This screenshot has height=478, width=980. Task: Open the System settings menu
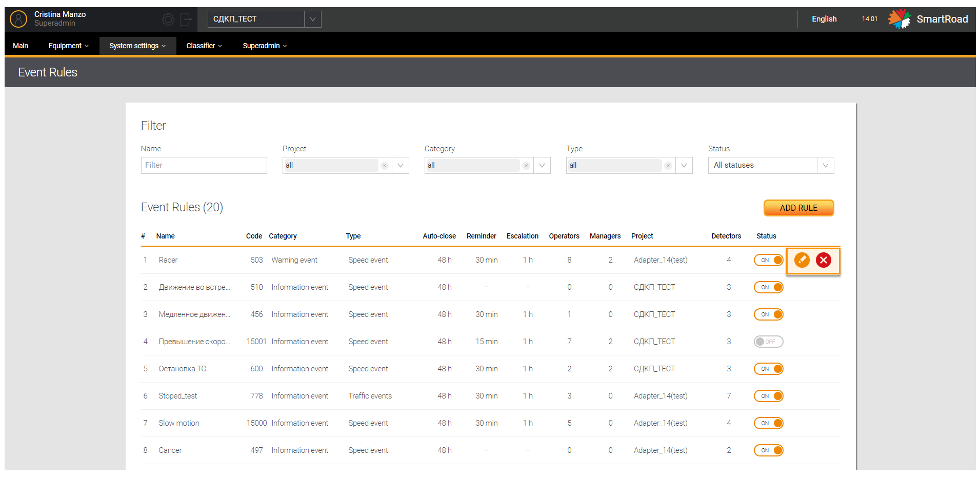pyautogui.click(x=137, y=46)
